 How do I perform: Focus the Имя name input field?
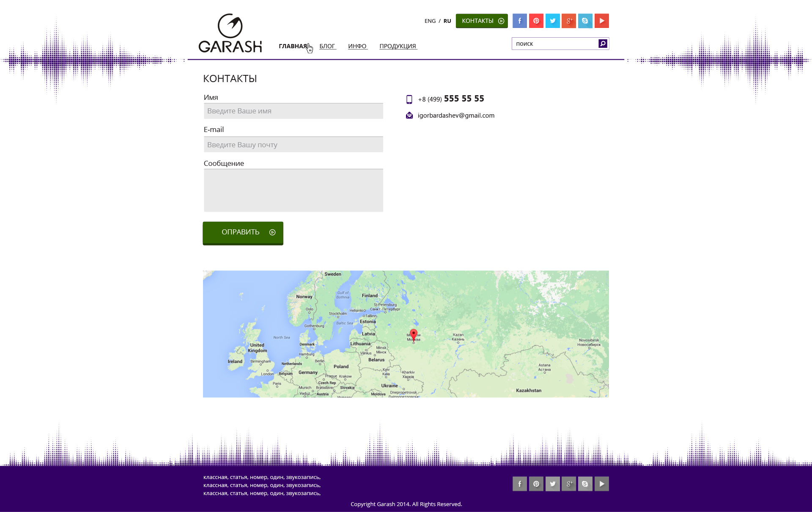click(x=294, y=111)
